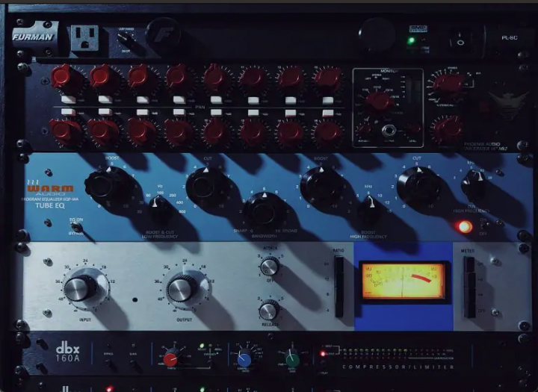This screenshot has height=392, width=538.
Task: Click the red power lamp on the Tube EQ
Action: [465, 226]
